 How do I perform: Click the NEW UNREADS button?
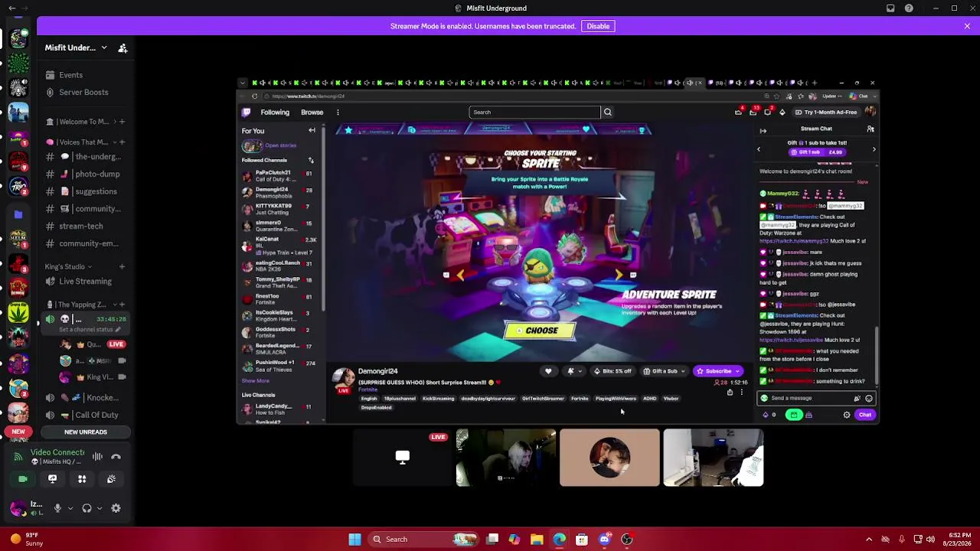pos(86,432)
